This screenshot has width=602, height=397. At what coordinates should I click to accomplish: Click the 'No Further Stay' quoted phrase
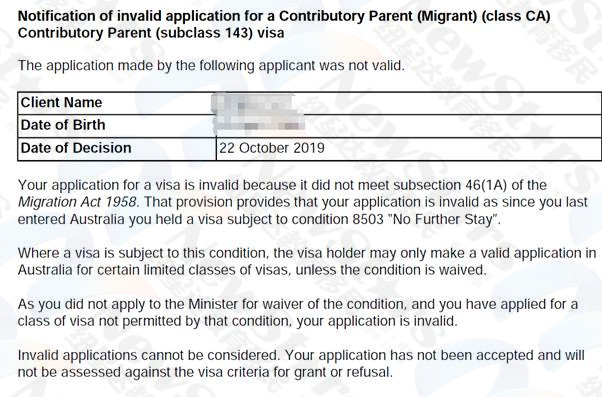click(x=443, y=220)
